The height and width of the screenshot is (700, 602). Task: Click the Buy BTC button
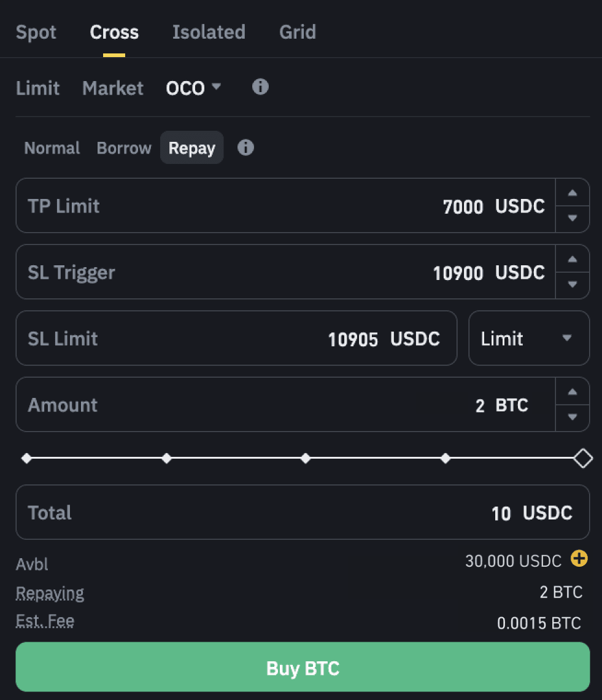pyautogui.click(x=303, y=667)
